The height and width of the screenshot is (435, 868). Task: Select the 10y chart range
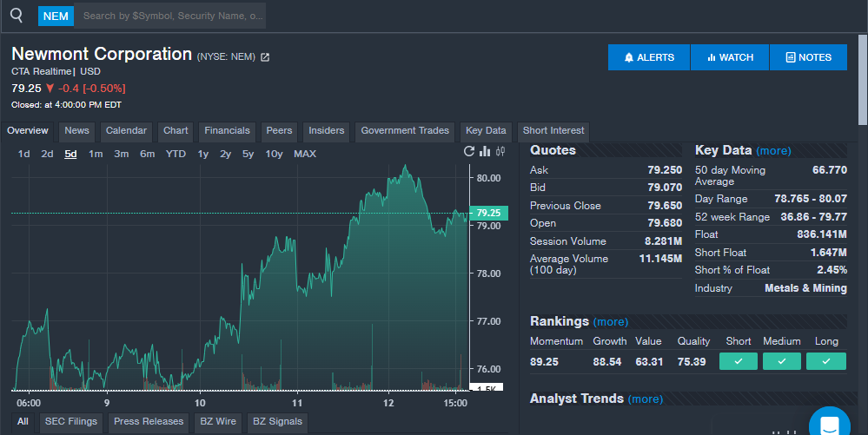click(274, 154)
